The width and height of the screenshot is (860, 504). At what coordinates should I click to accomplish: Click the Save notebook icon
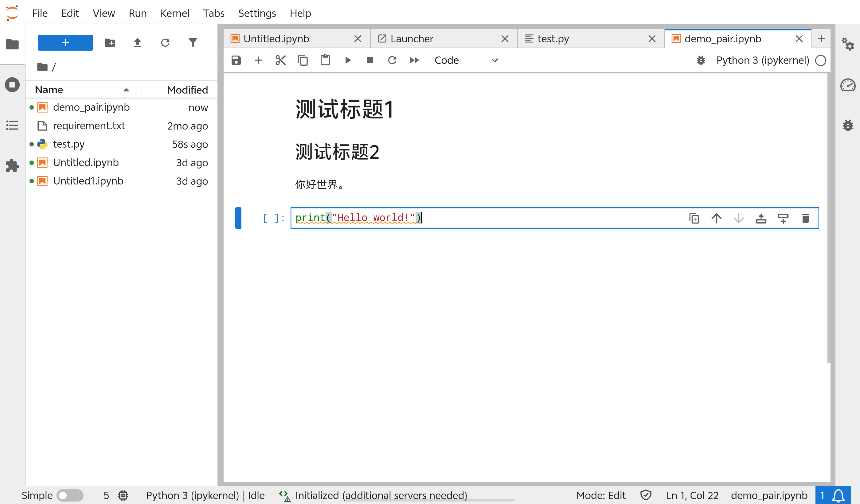236,60
